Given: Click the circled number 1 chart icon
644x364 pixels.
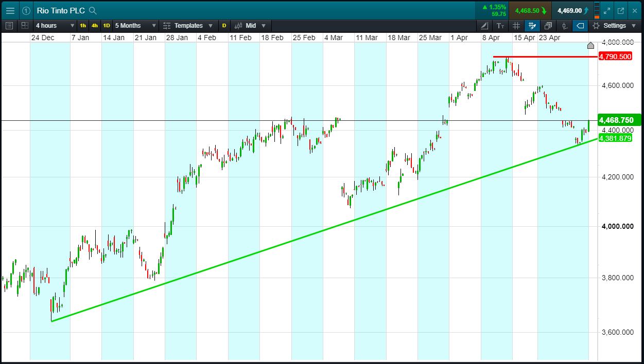Looking at the screenshot, I should pos(26,11).
